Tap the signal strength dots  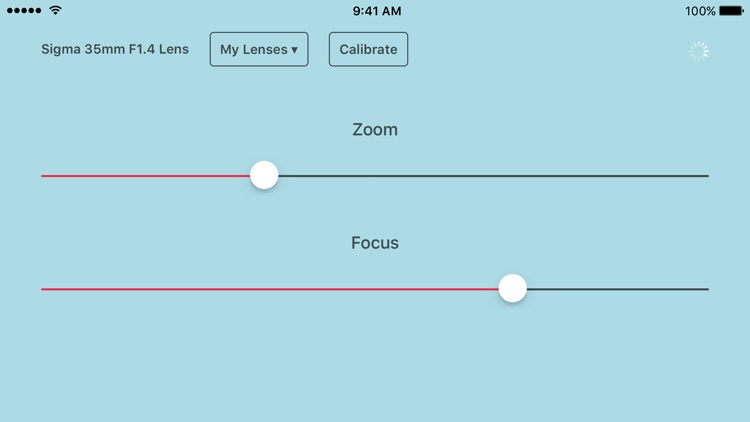point(24,11)
